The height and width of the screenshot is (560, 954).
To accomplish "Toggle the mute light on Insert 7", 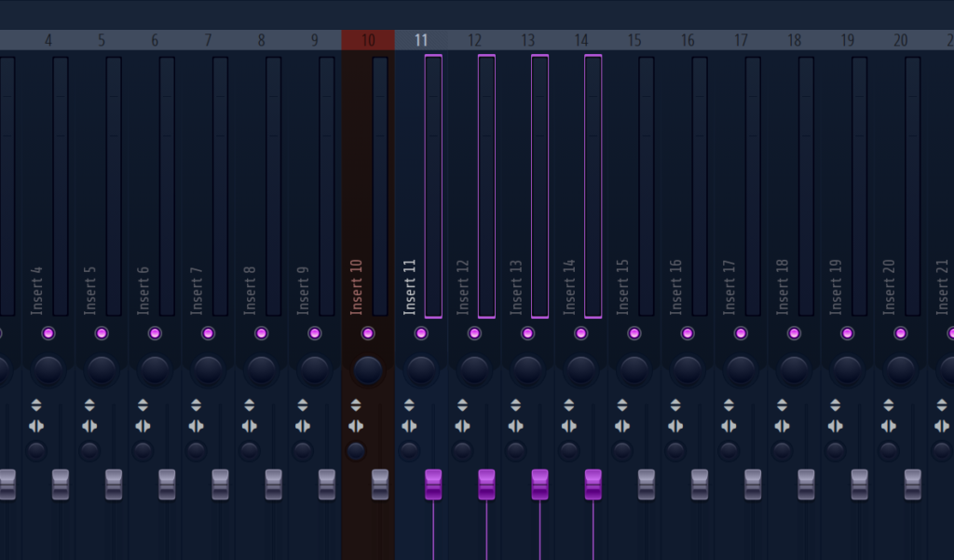I will (x=208, y=332).
